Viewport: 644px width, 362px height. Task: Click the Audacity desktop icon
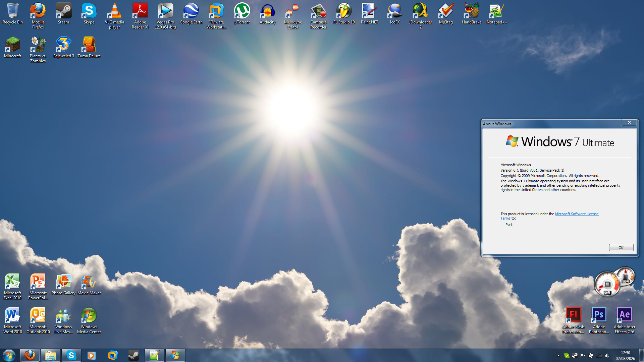[x=267, y=14]
